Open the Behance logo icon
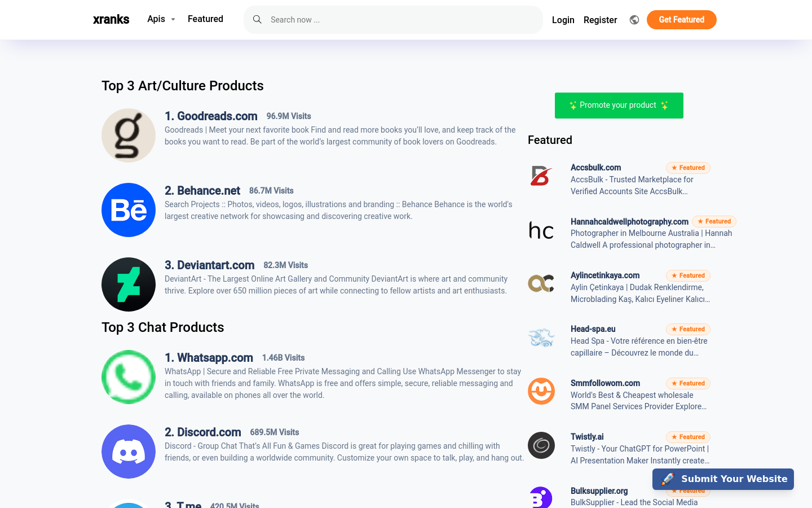 coord(129,210)
